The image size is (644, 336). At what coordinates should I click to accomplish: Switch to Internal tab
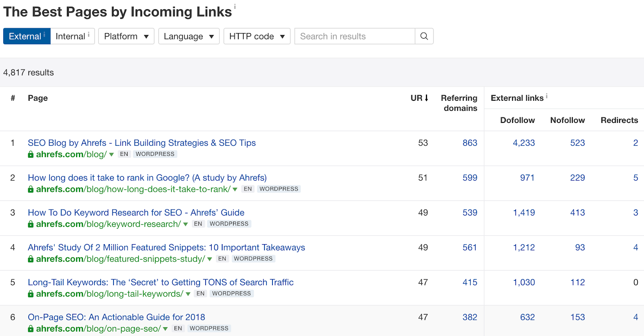click(72, 36)
